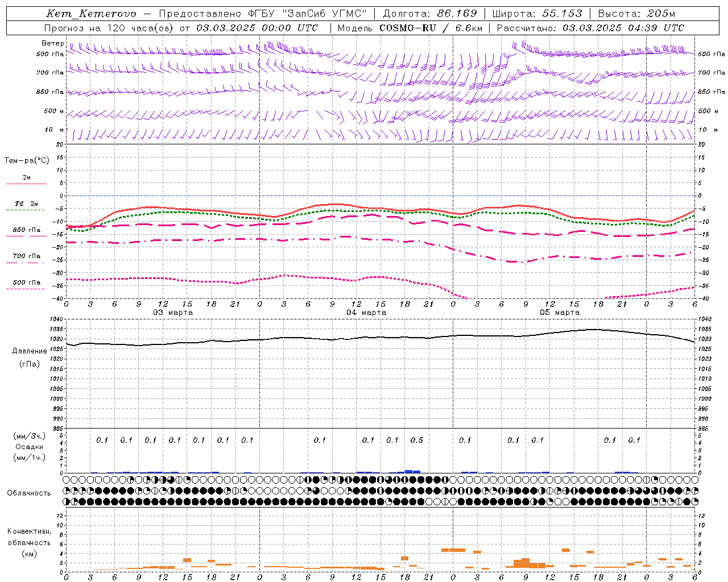Click the Модель COSMO-RU / 6.6км label
This screenshot has width=728, height=582.
[410, 28]
